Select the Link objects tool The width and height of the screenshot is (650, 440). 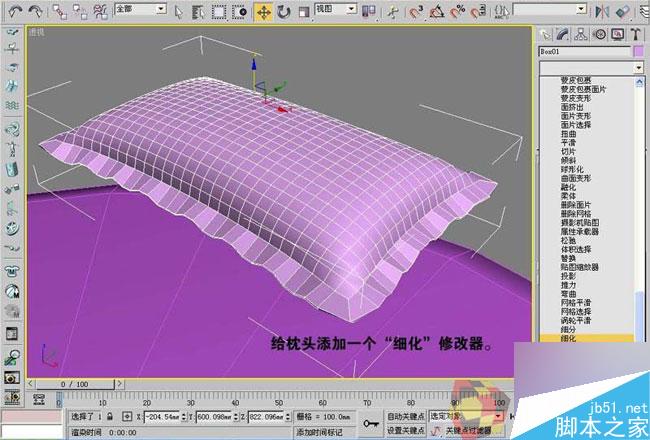[60, 12]
